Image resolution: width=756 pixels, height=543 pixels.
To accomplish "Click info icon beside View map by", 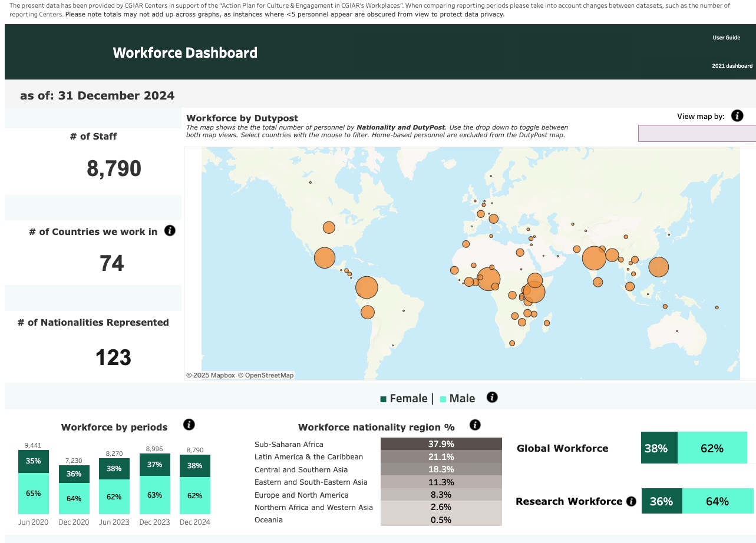I will click(x=737, y=116).
